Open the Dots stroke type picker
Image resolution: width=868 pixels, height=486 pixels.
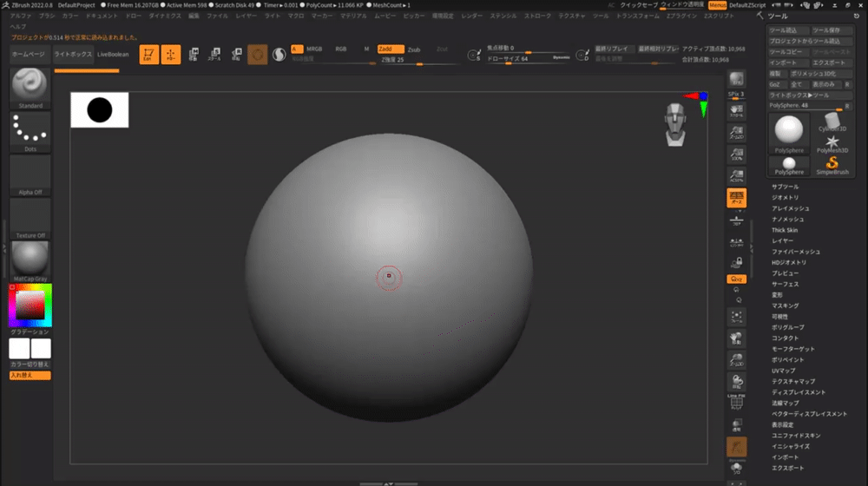30,130
